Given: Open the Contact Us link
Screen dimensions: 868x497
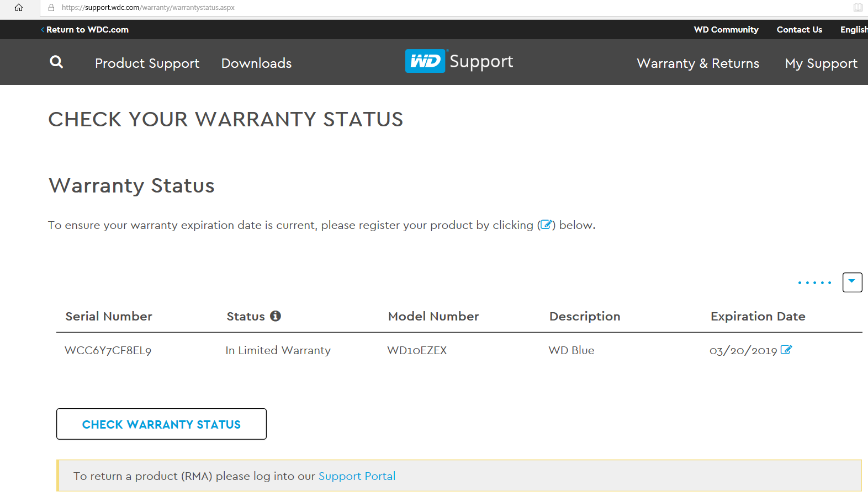Looking at the screenshot, I should tap(799, 30).
